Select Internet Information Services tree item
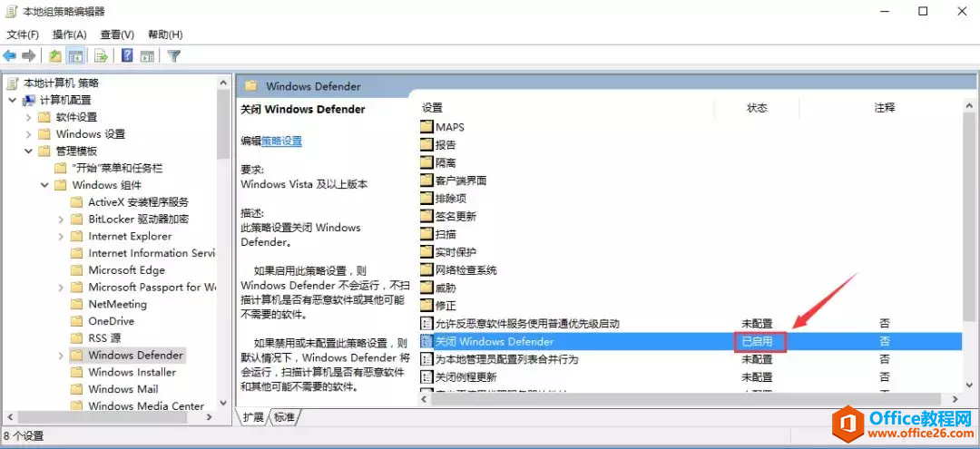 click(152, 253)
